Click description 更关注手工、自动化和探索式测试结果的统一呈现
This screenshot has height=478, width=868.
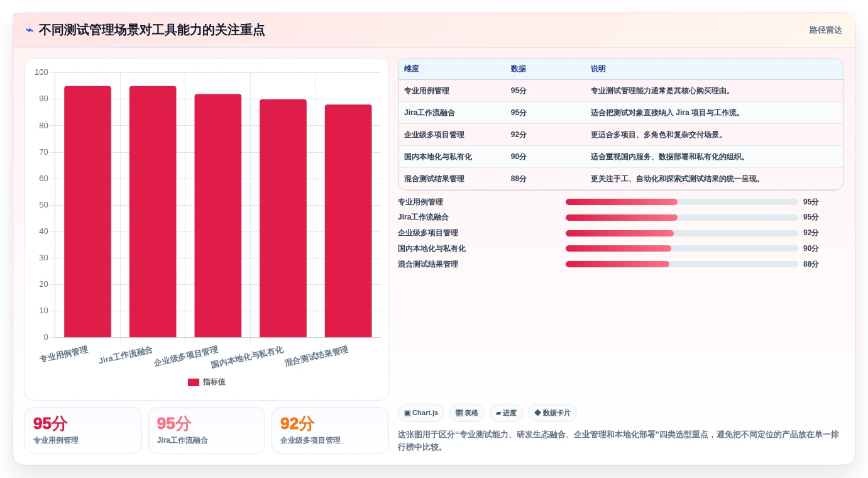[676, 179]
